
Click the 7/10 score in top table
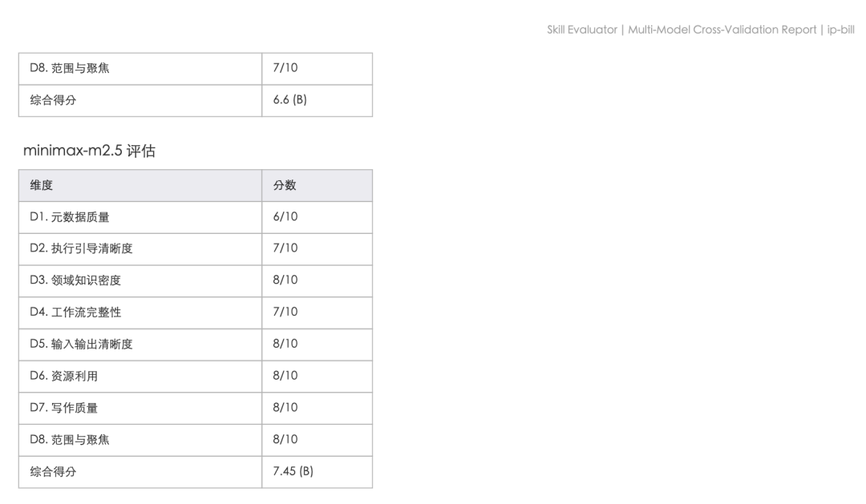tap(285, 68)
